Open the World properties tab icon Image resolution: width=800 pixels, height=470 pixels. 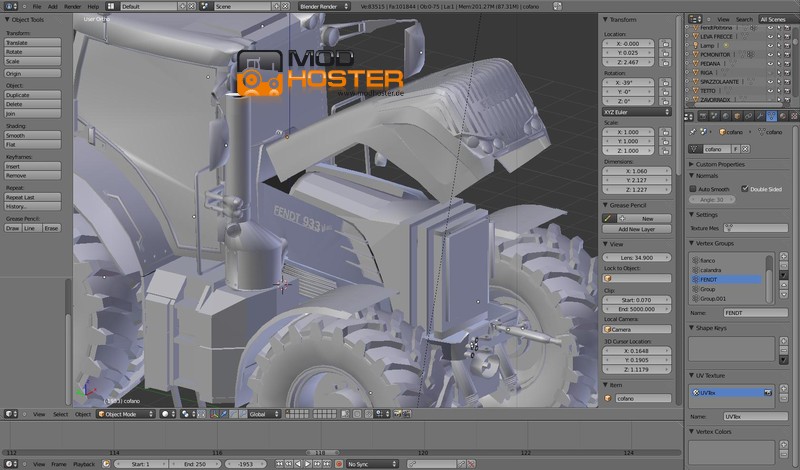point(726,116)
